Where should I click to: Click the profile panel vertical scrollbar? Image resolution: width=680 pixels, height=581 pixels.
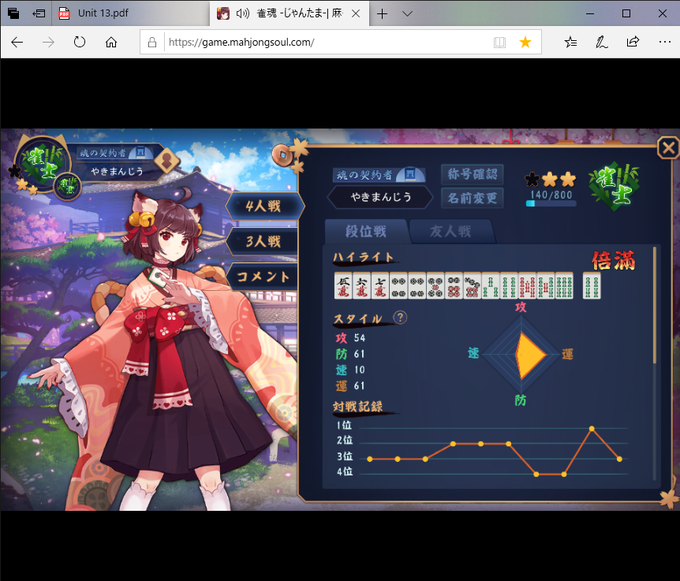pyautogui.click(x=654, y=305)
